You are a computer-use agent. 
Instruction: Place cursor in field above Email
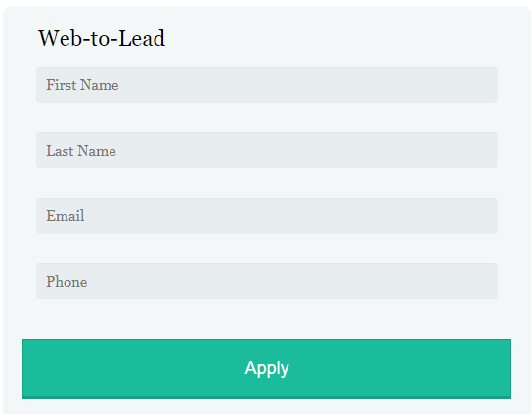pyautogui.click(x=267, y=150)
